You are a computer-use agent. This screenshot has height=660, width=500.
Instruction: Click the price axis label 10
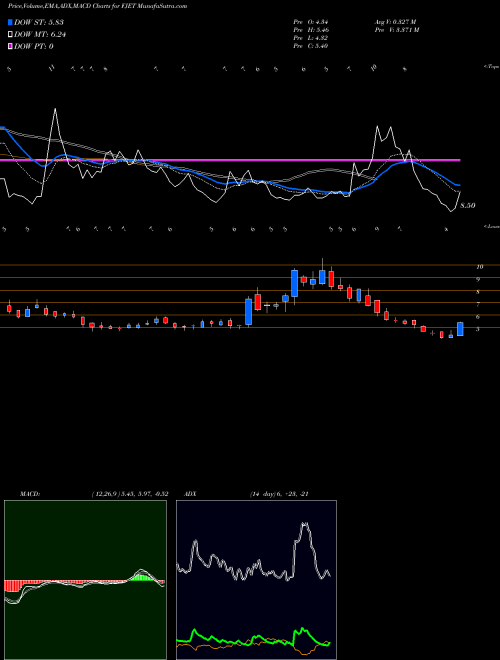tap(479, 266)
